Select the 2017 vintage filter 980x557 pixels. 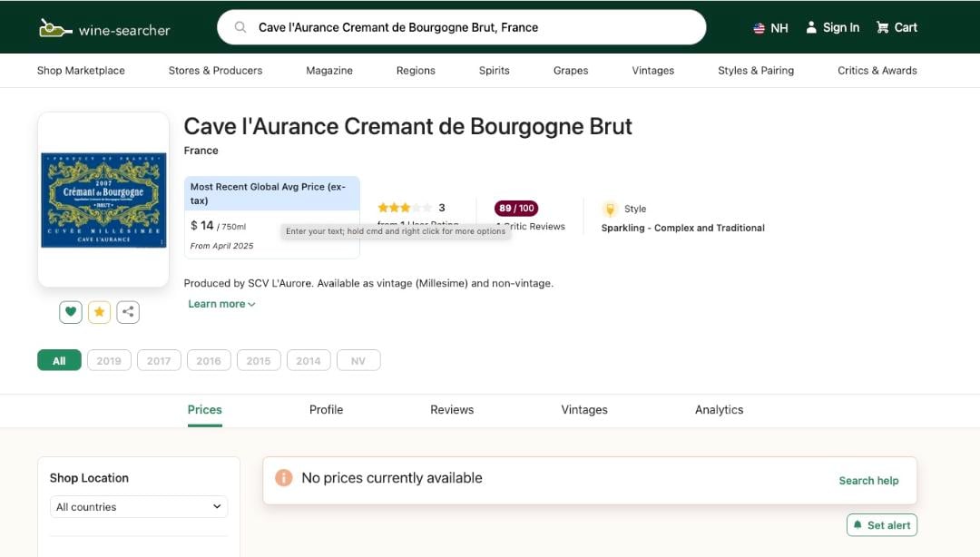159,361
